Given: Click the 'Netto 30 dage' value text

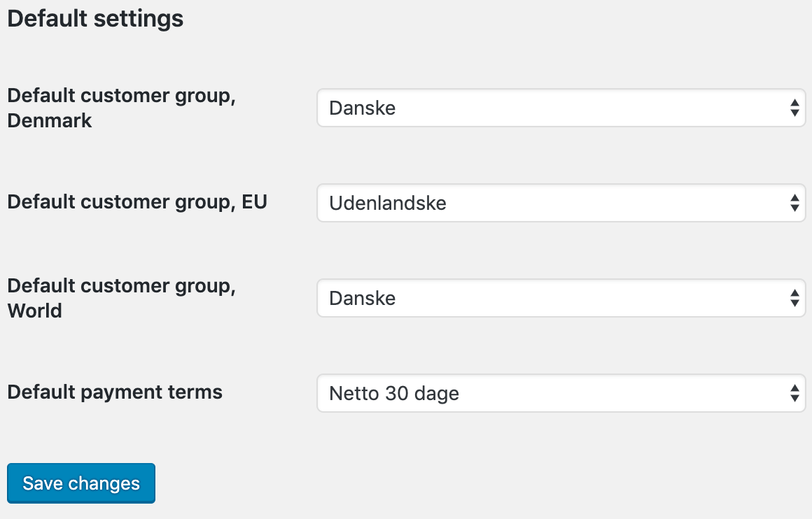Looking at the screenshot, I should (x=394, y=394).
